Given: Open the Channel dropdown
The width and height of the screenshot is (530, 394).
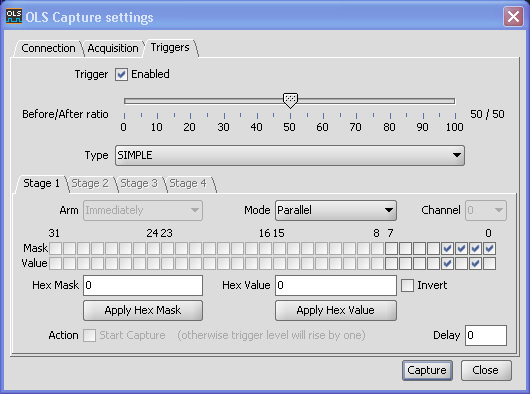Looking at the screenshot, I should click(x=486, y=210).
